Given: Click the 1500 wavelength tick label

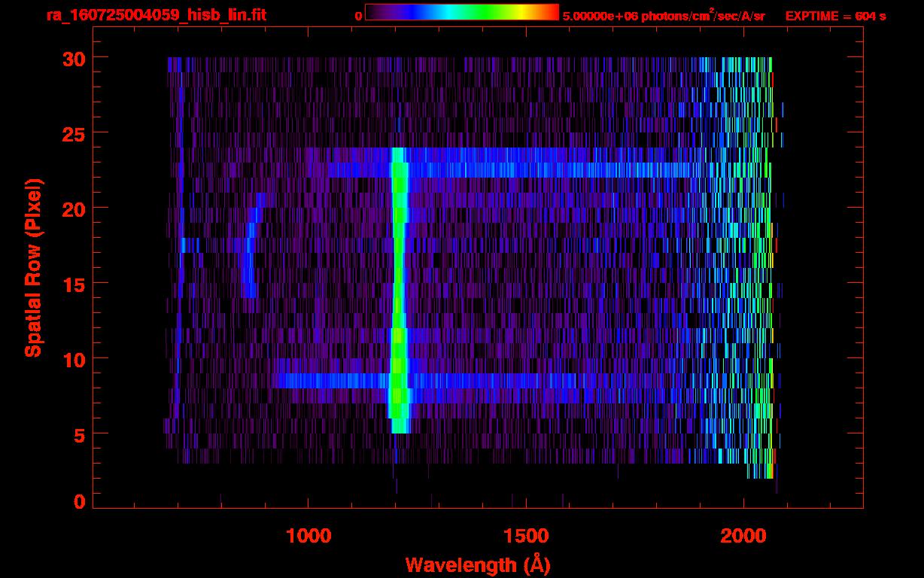Looking at the screenshot, I should click(526, 535).
